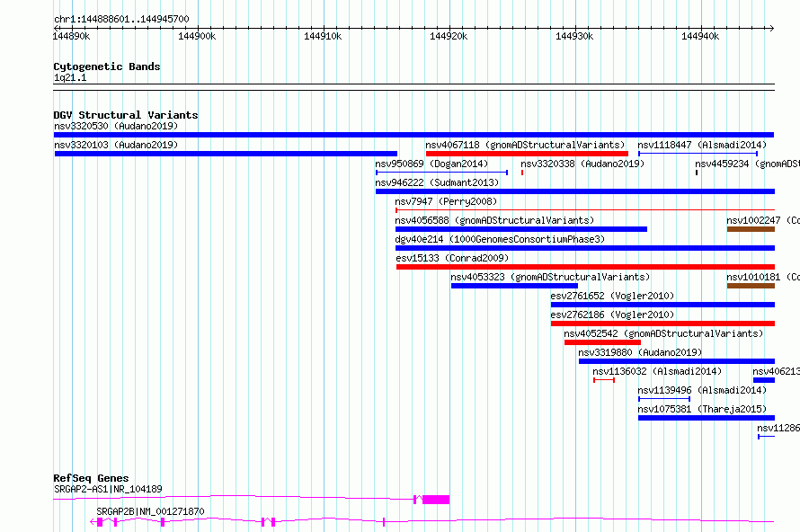The width and height of the screenshot is (800, 532).
Task: Select the blue nsv4056588 variant bar
Action: [521, 229]
